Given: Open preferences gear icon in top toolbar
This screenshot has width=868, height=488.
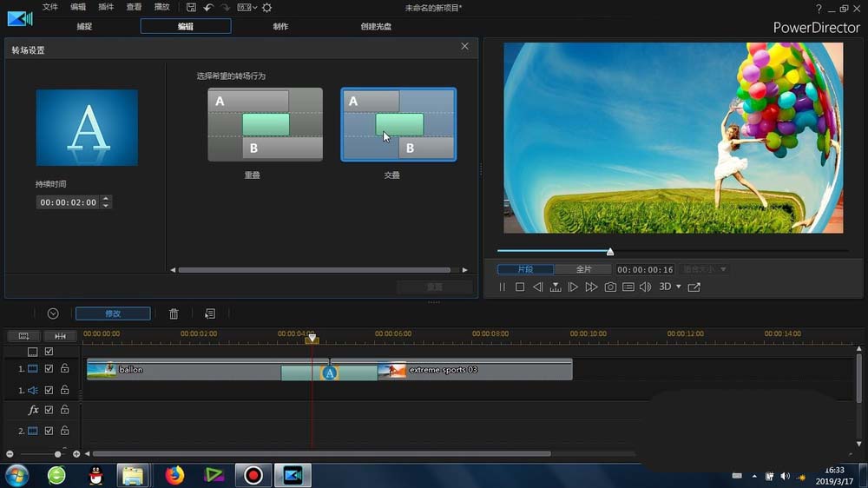Looking at the screenshot, I should 266,8.
